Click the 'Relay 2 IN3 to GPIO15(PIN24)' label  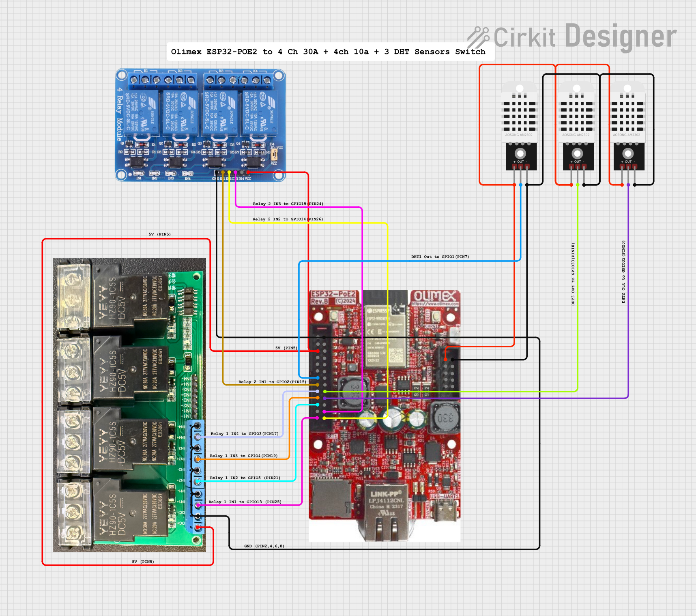click(288, 204)
